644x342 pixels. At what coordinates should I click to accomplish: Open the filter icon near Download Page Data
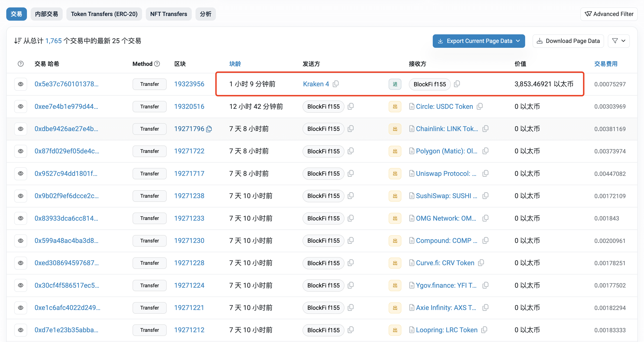(x=618, y=41)
